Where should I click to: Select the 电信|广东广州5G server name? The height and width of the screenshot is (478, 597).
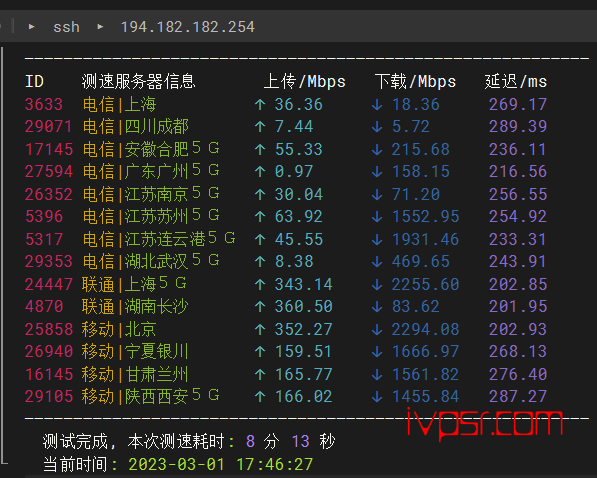click(x=151, y=171)
